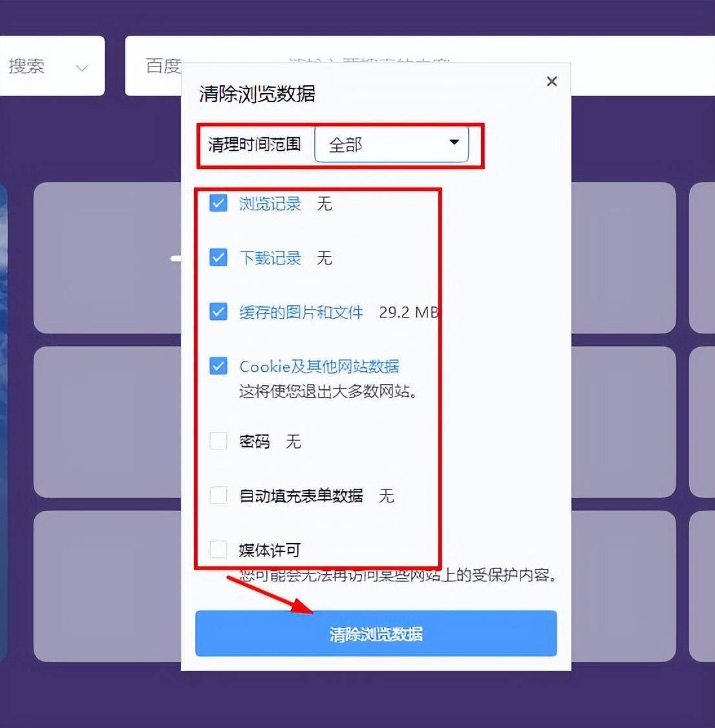Uncheck Cookie及其他网站数据 checkbox
This screenshot has height=728, width=715.
pyautogui.click(x=219, y=366)
